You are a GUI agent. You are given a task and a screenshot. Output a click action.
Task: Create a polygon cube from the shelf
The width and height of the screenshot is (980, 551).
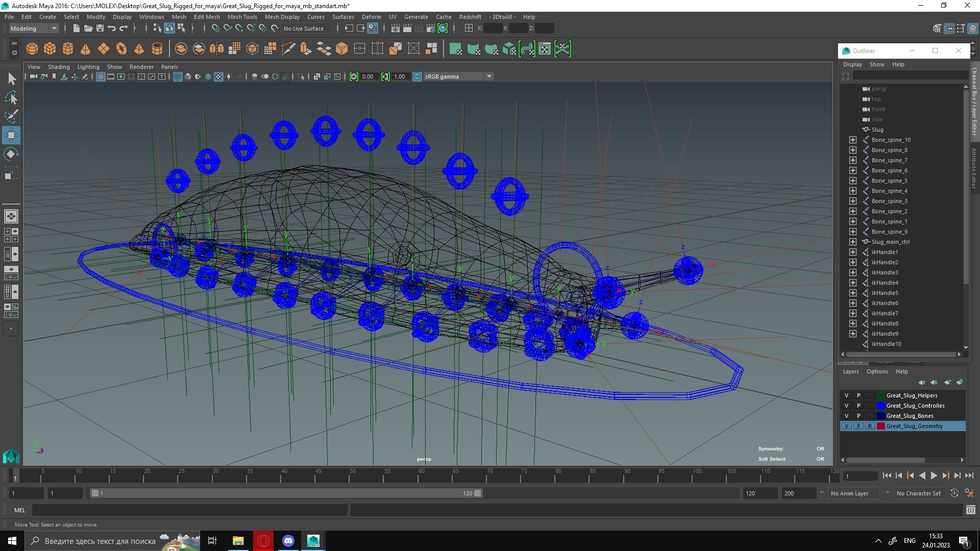(50, 48)
